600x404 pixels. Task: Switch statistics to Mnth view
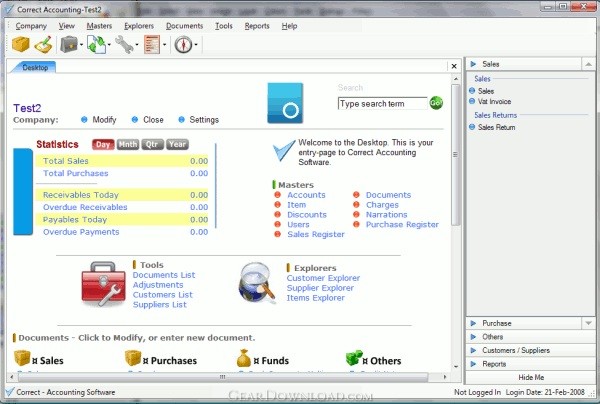[128, 144]
